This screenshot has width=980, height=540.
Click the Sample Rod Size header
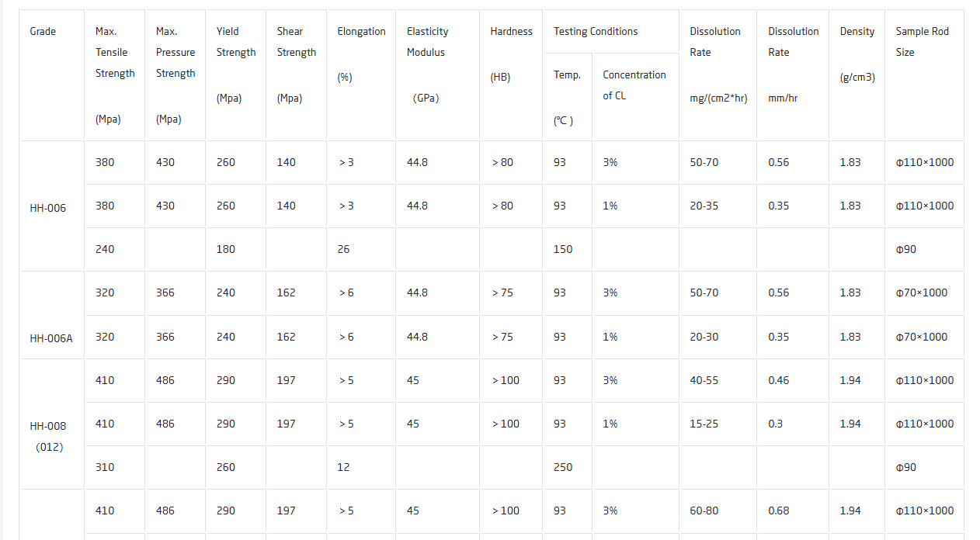point(924,75)
